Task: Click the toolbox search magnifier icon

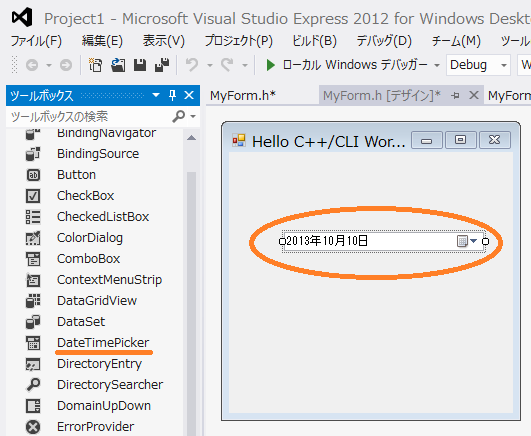Action: (x=178, y=116)
